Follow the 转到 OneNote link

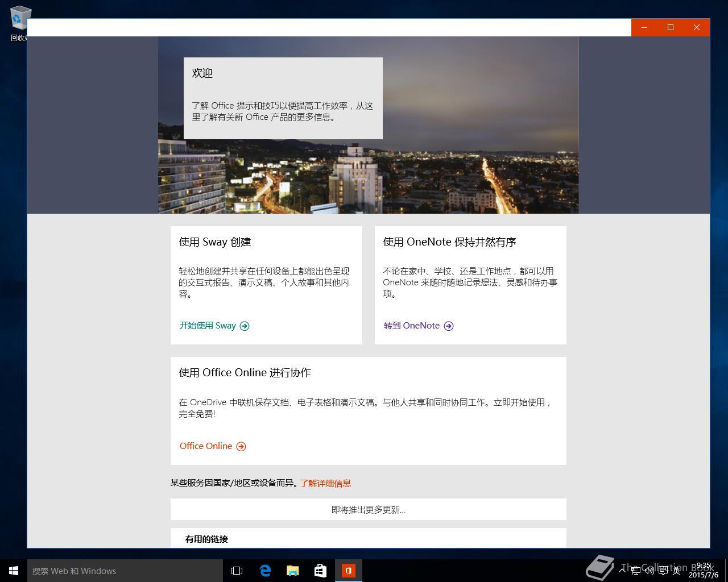tap(419, 326)
